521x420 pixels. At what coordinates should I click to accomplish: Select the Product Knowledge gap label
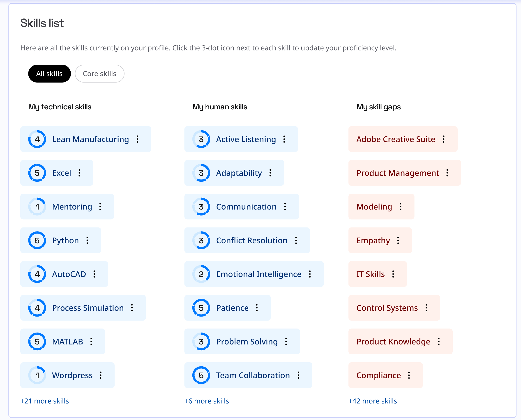click(x=394, y=342)
